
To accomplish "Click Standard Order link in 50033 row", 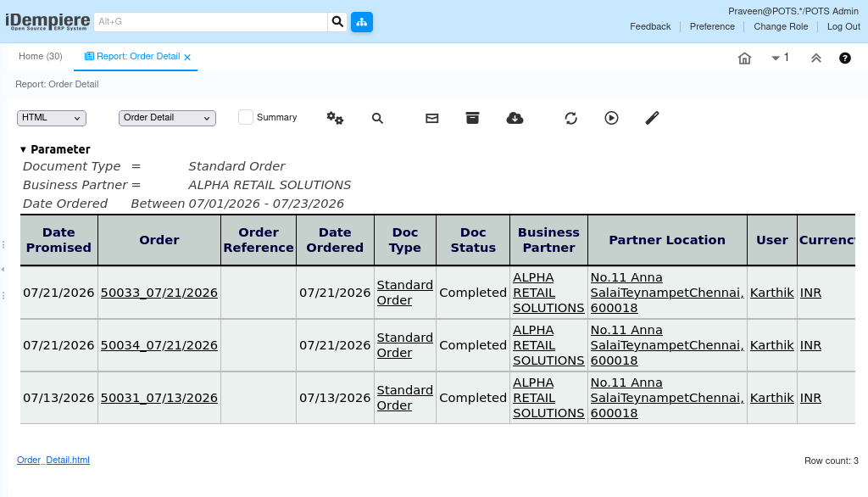I will point(404,293).
